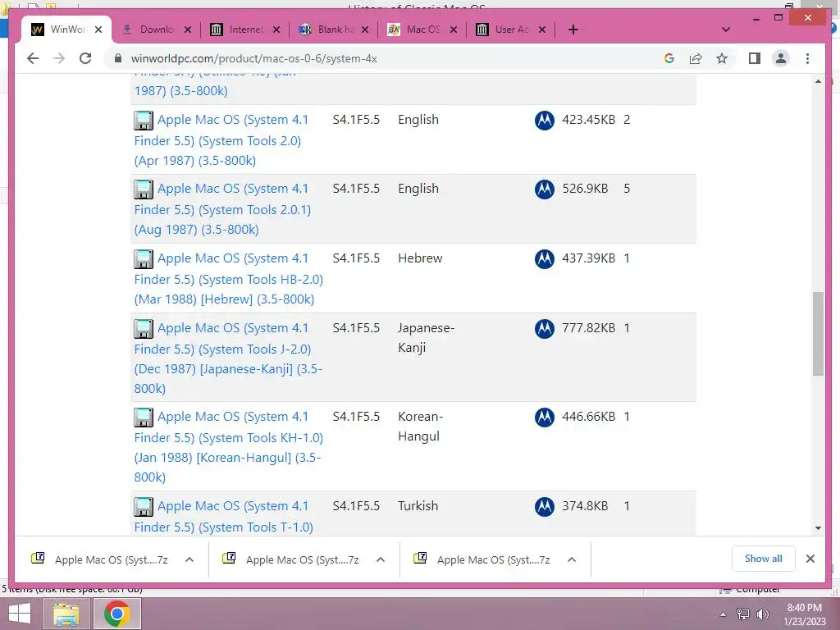Open a new browser tab
This screenshot has height=630, width=840.
573,30
